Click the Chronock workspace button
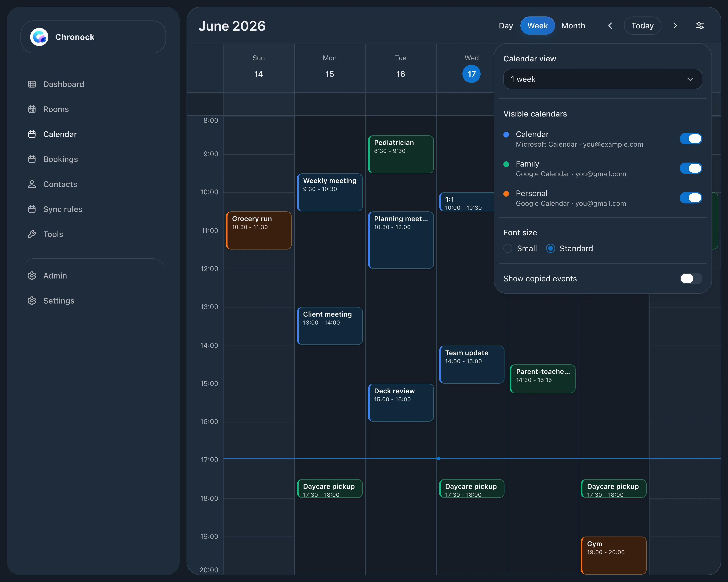 (x=93, y=37)
